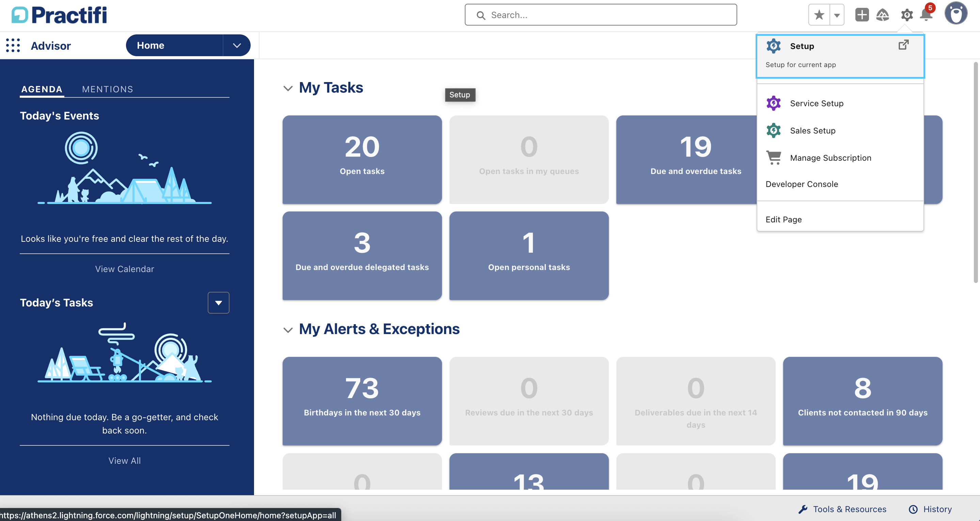Open Service Setup from the menu
Image resolution: width=980 pixels, height=521 pixels.
click(817, 104)
